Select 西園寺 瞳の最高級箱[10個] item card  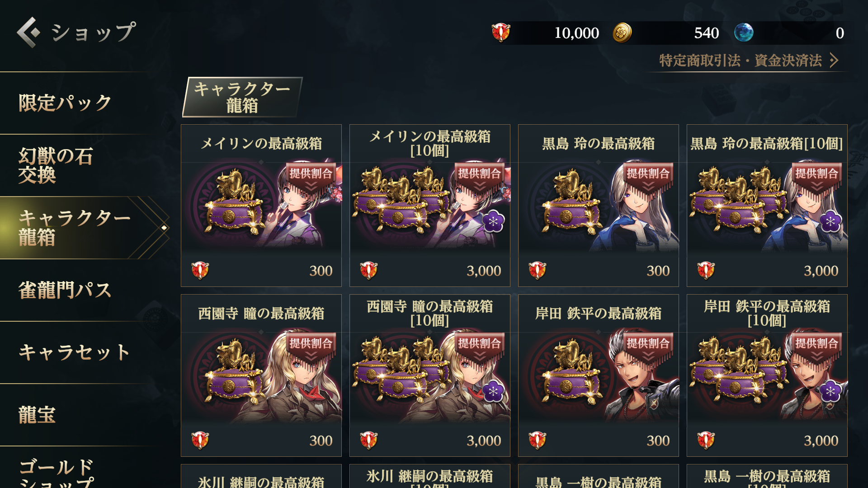click(430, 375)
